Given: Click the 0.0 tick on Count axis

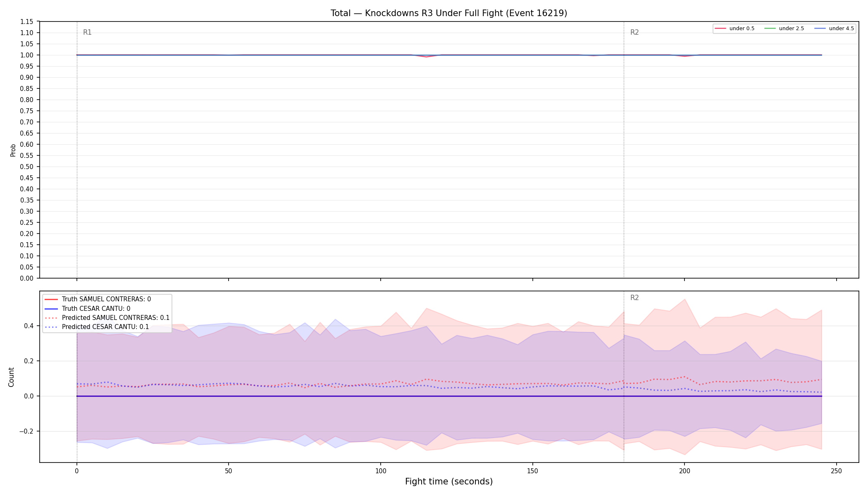Looking at the screenshot, I should click(29, 396).
